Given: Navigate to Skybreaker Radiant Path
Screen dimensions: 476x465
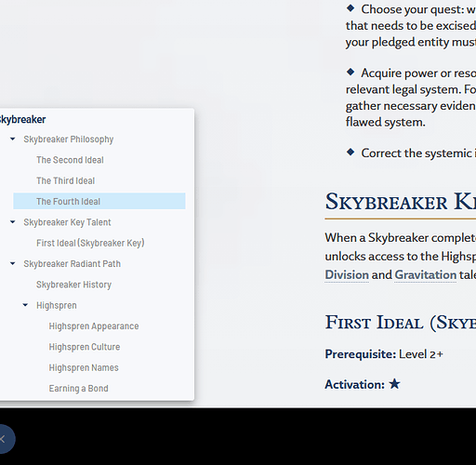Looking at the screenshot, I should [x=73, y=264].
